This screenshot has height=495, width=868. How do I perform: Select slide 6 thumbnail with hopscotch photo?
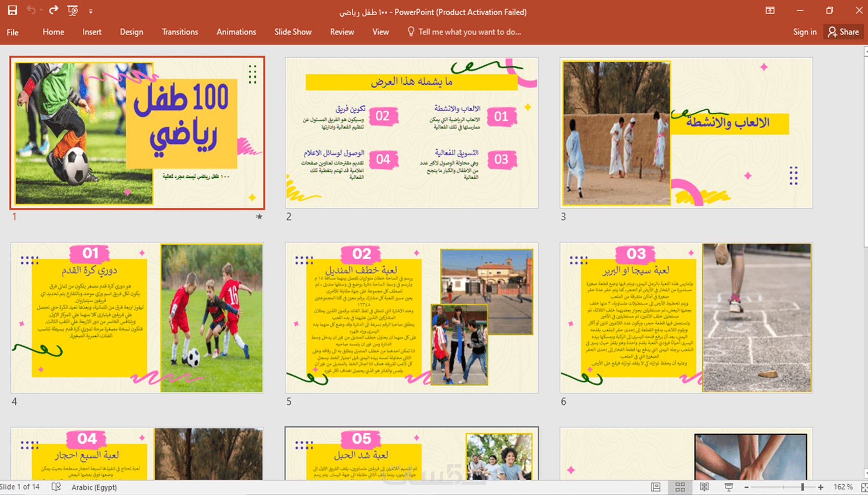tap(686, 317)
